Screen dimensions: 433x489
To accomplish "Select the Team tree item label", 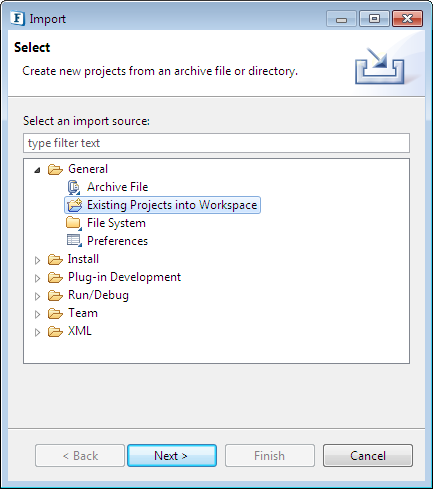I will point(83,313).
